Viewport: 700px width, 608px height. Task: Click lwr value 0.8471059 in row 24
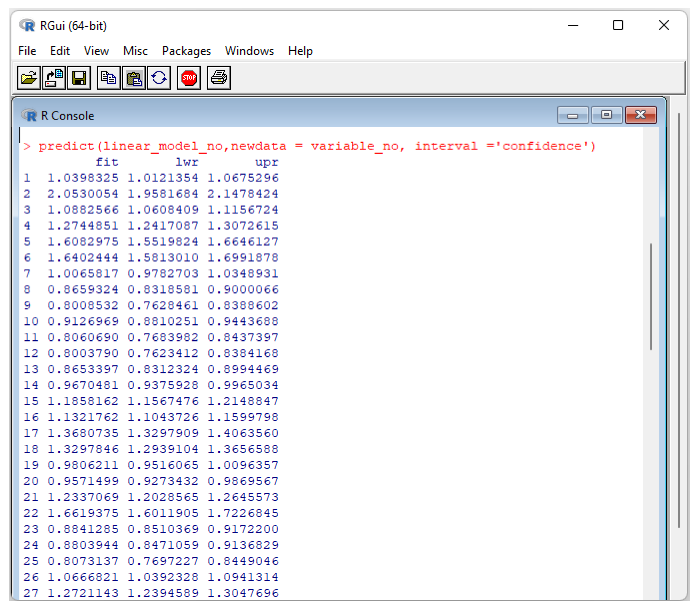(163, 545)
